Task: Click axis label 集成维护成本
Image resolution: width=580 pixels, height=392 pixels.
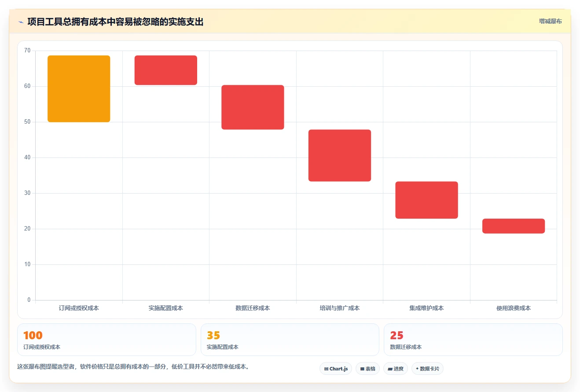Action: (x=426, y=308)
